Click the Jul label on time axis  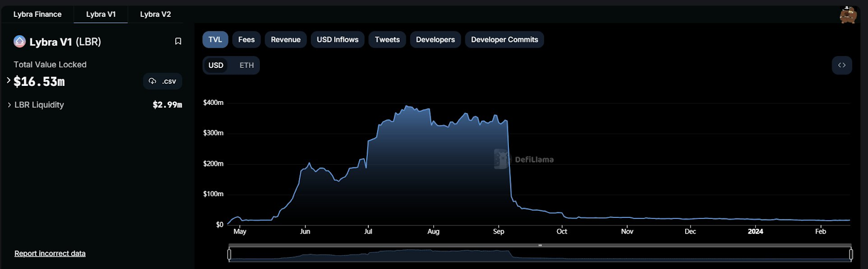[368, 232]
